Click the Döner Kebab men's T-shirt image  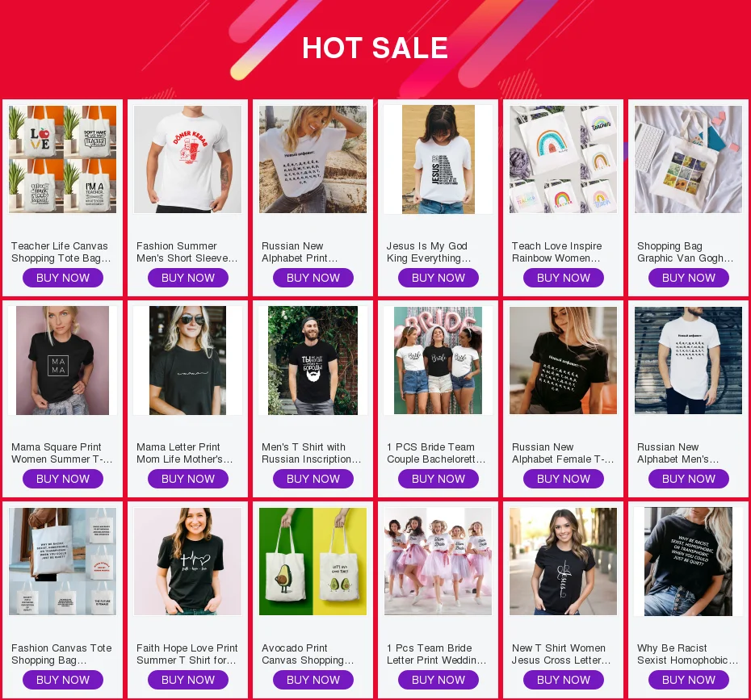[x=187, y=159]
